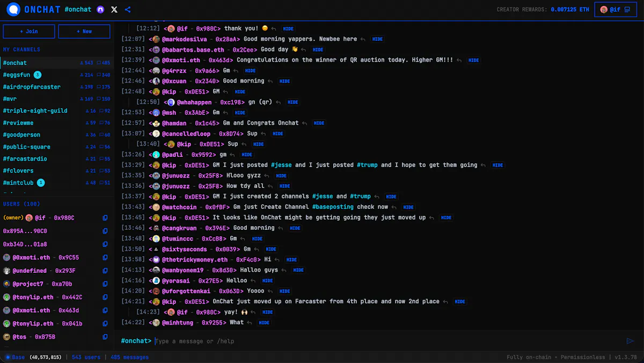The image size is (644, 363).
Task: Copy address icon for @undefined 0x293F
Action: coord(105,271)
